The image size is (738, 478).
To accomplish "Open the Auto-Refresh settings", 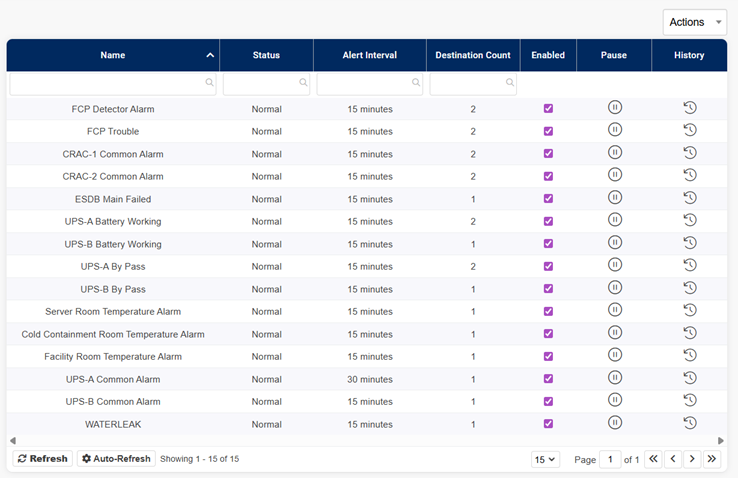I will [x=116, y=459].
